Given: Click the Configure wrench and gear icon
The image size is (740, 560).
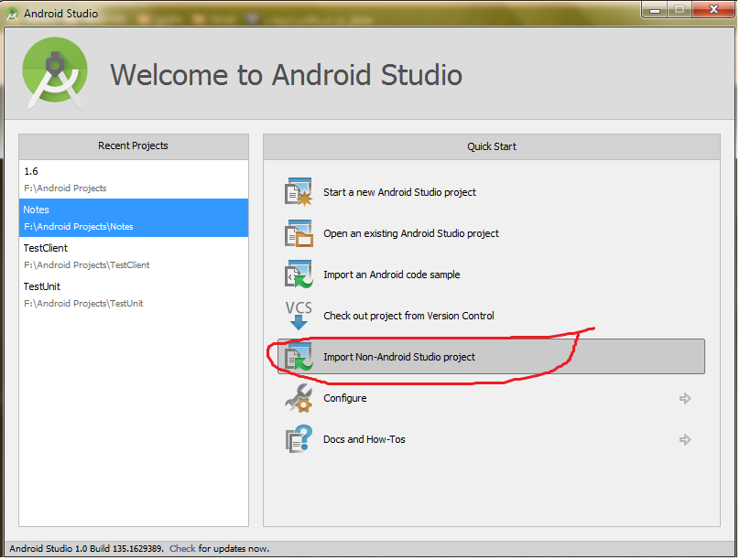Looking at the screenshot, I should [299, 398].
